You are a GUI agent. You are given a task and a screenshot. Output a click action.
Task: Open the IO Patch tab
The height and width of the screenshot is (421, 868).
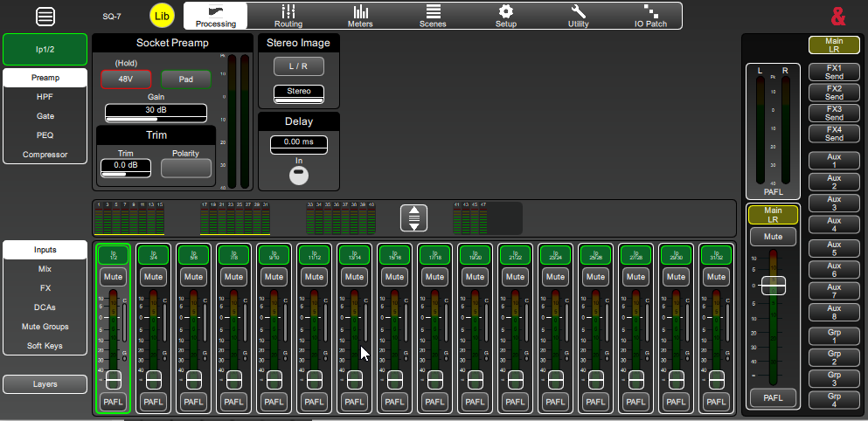[x=650, y=16]
